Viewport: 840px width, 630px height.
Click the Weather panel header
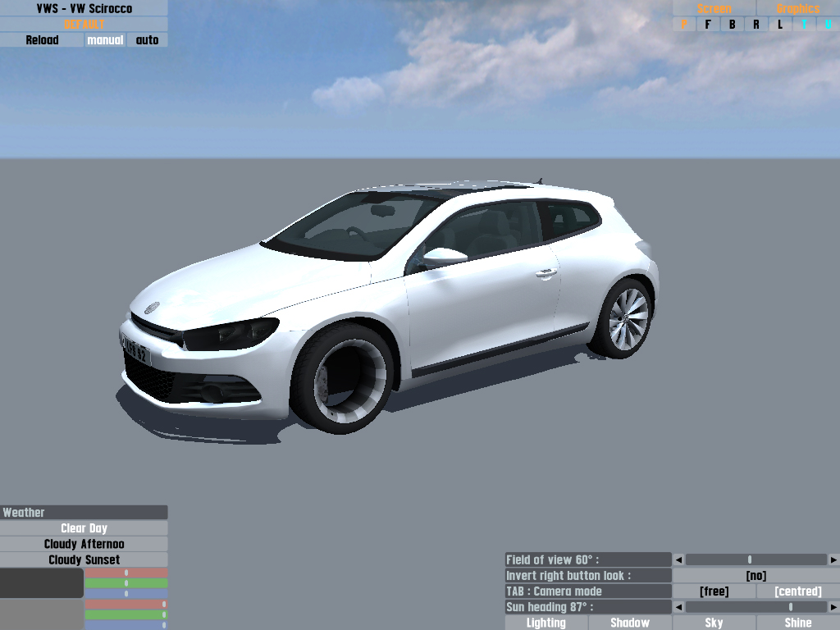coord(84,512)
